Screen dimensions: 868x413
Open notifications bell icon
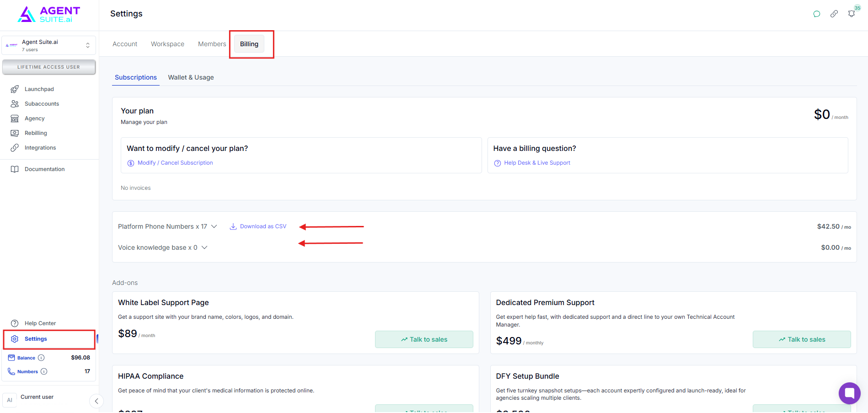[x=852, y=14]
